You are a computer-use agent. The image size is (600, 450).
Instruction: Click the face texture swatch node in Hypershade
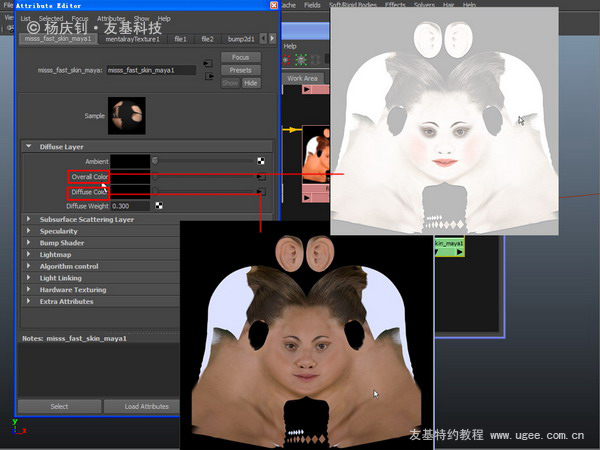(x=316, y=154)
